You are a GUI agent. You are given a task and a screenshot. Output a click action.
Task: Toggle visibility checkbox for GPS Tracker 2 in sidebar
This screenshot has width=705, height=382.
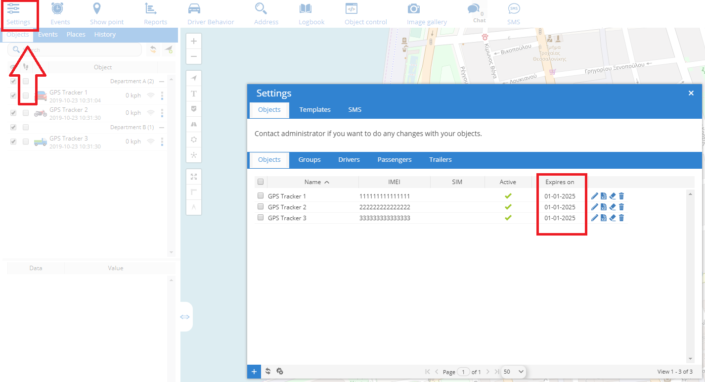(13, 113)
